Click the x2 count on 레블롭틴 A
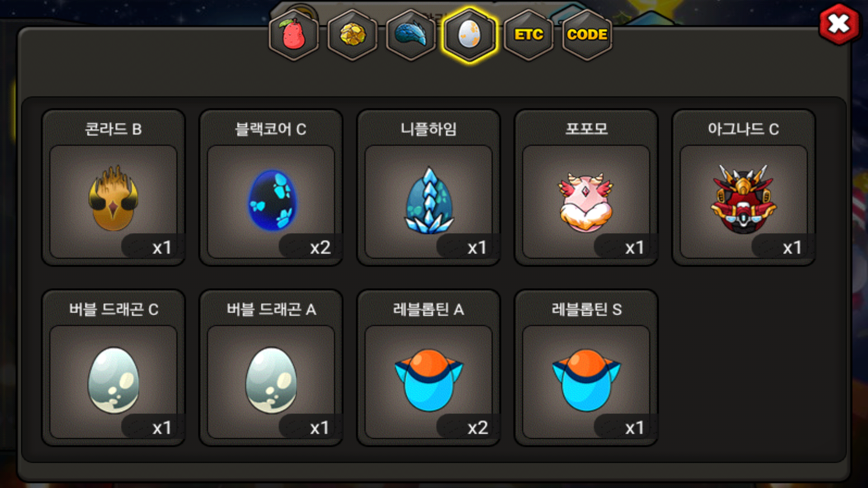Viewport: 868px width, 488px height. click(x=478, y=427)
